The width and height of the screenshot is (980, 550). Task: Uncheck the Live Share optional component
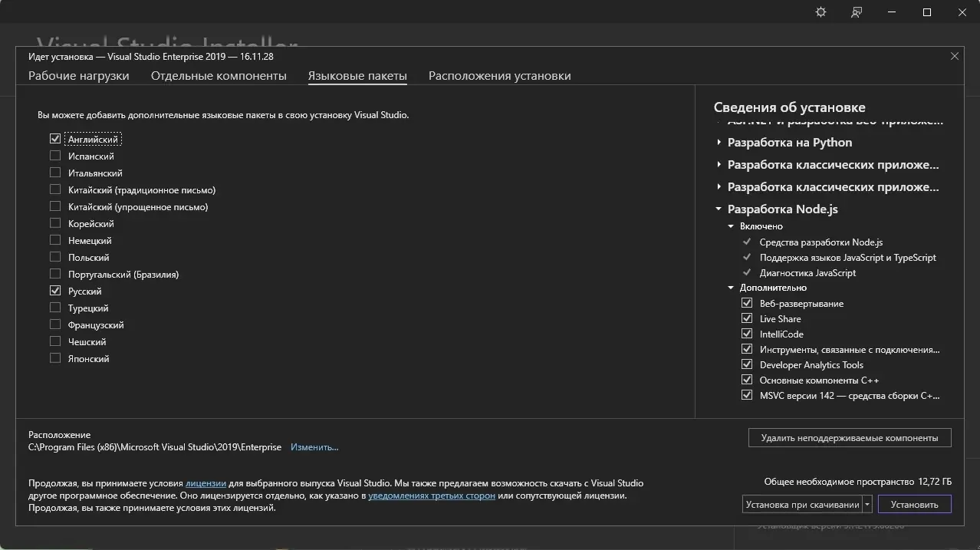point(747,319)
